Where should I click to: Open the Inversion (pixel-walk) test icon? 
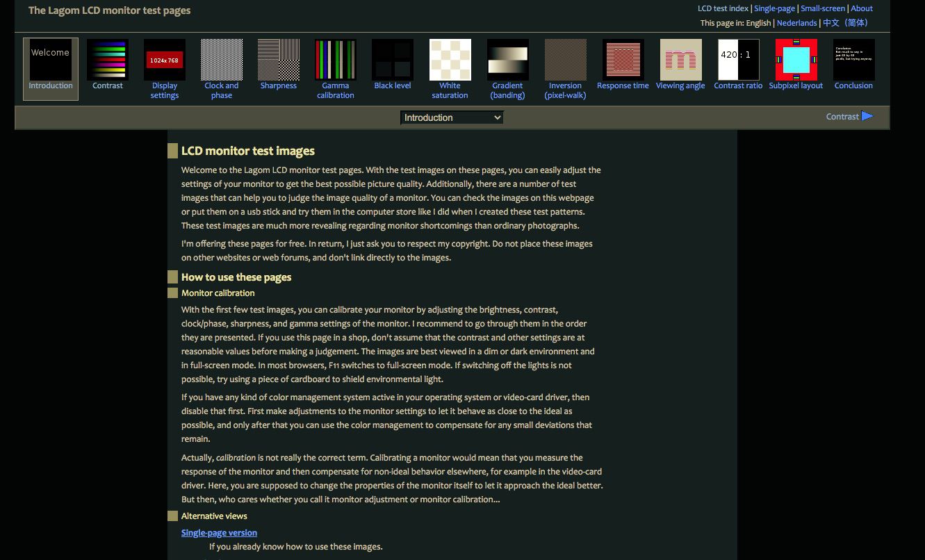[565, 60]
